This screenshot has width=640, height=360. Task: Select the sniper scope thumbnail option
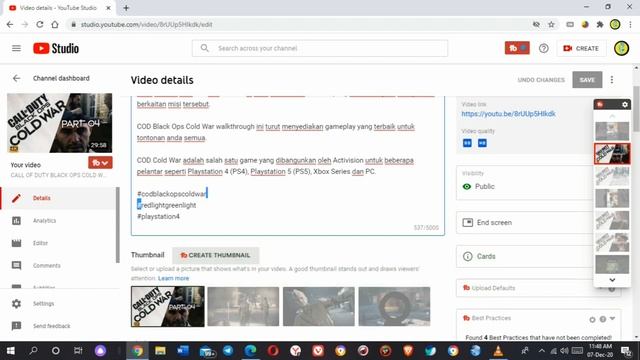[x=394, y=307]
